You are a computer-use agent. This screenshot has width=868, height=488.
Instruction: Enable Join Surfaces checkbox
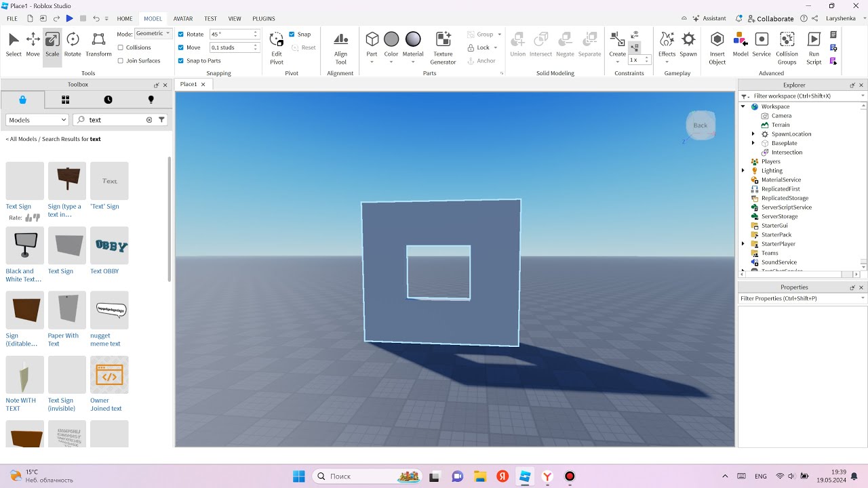120,60
